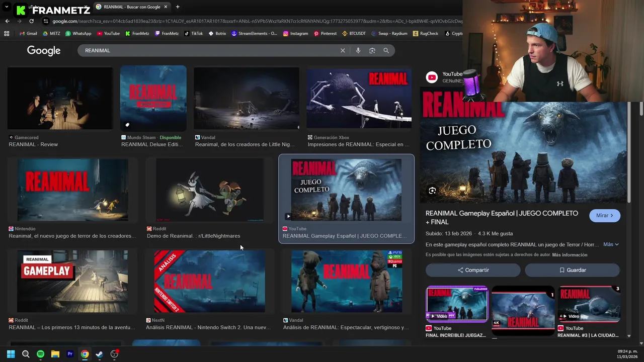Click the Compartir button
The image size is (644, 362).
(x=473, y=270)
